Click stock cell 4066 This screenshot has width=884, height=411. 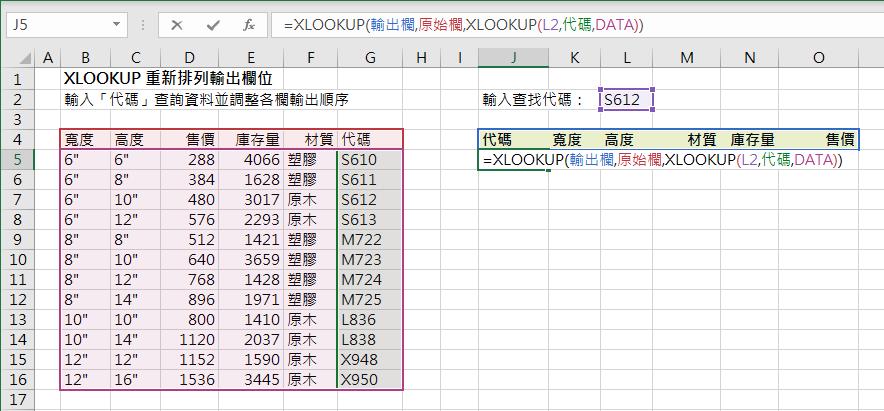coord(251,160)
